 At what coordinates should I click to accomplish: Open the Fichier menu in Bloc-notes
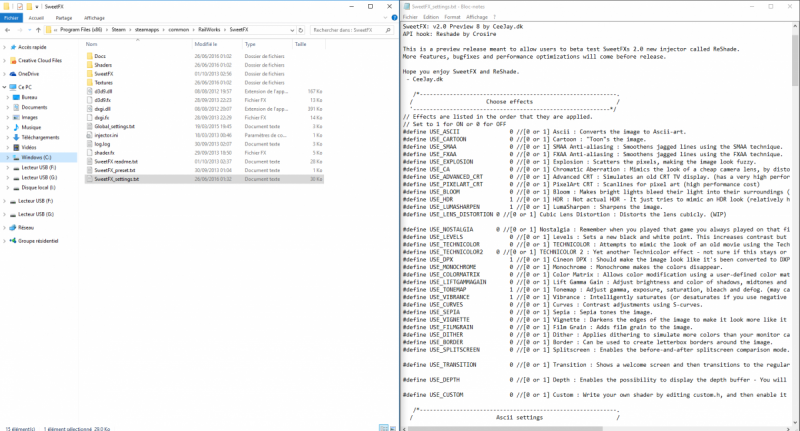pyautogui.click(x=410, y=17)
